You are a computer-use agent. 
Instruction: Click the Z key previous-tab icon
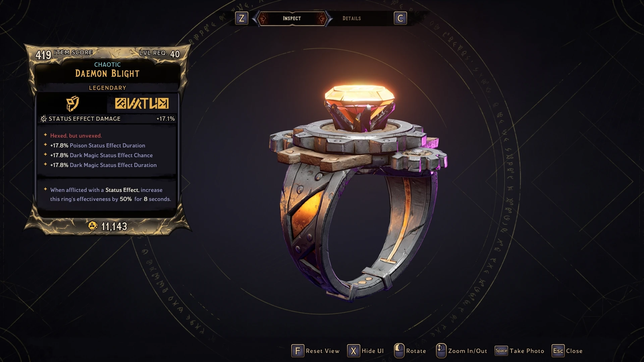tap(241, 18)
